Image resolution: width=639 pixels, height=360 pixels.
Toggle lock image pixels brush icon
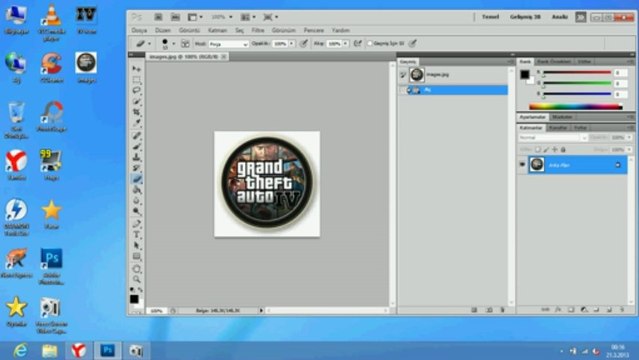coord(546,150)
